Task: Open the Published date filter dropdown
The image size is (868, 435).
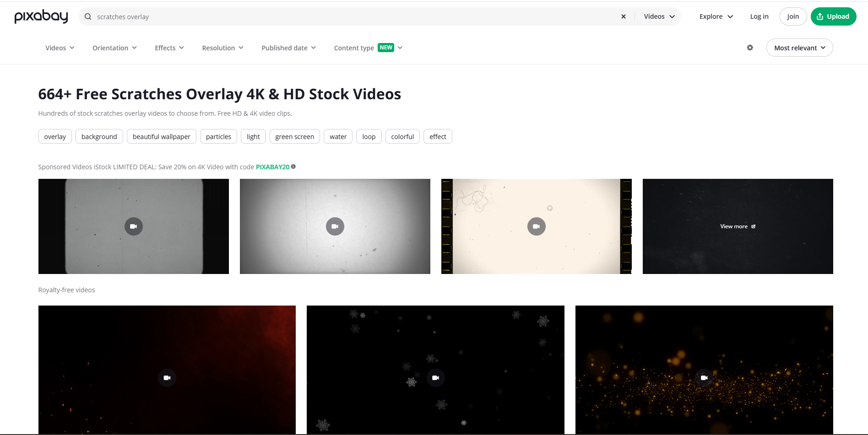Action: pos(289,48)
